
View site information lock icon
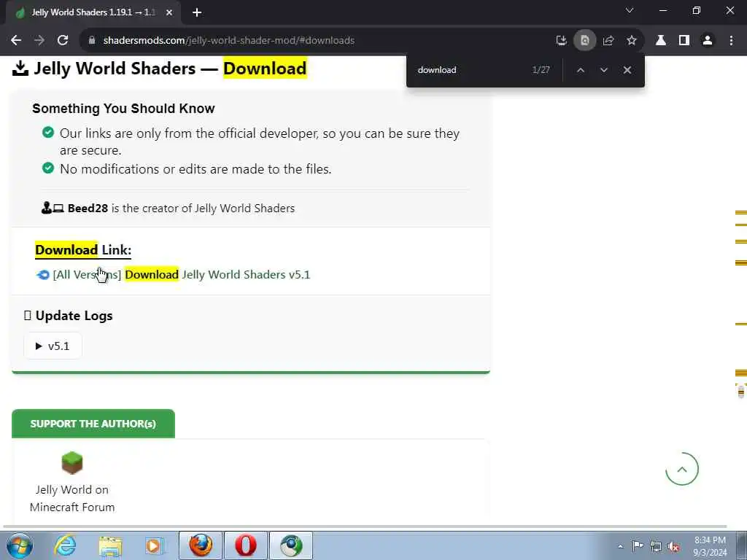(x=92, y=41)
